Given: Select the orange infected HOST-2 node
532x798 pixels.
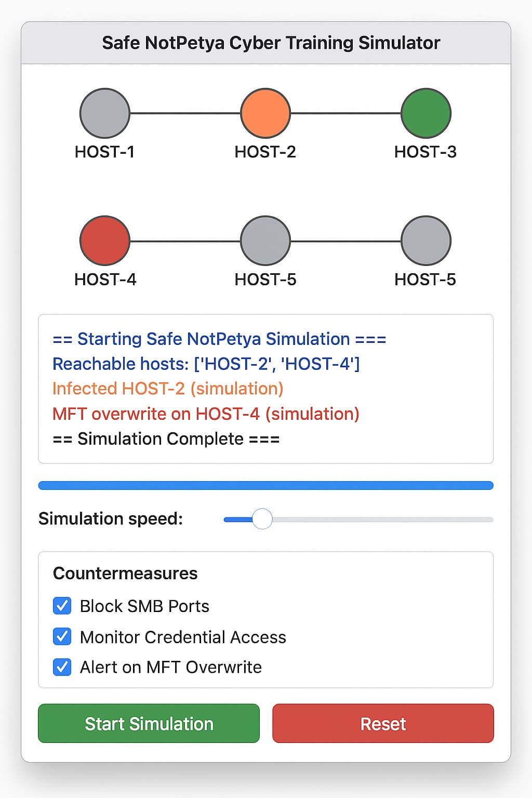Looking at the screenshot, I should [265, 113].
